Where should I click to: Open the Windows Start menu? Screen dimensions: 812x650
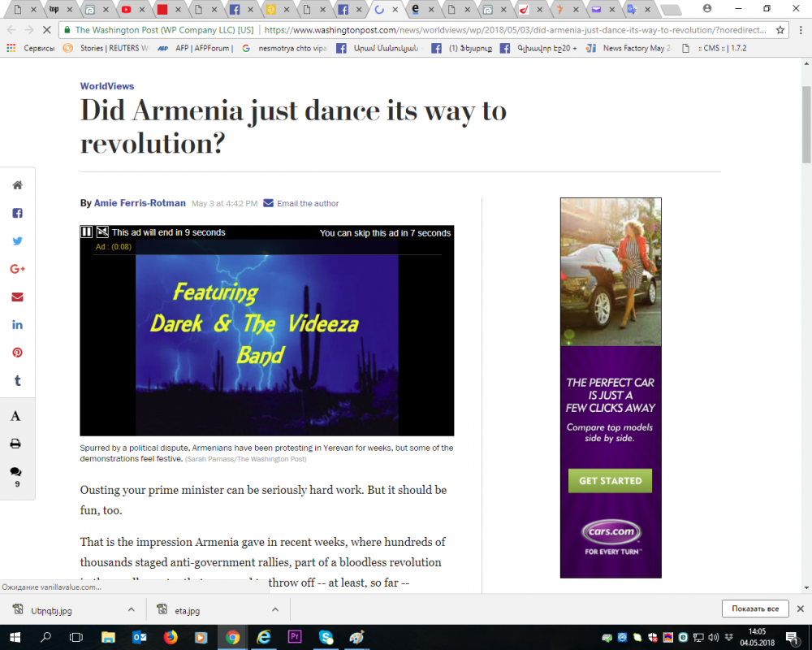(x=15, y=637)
